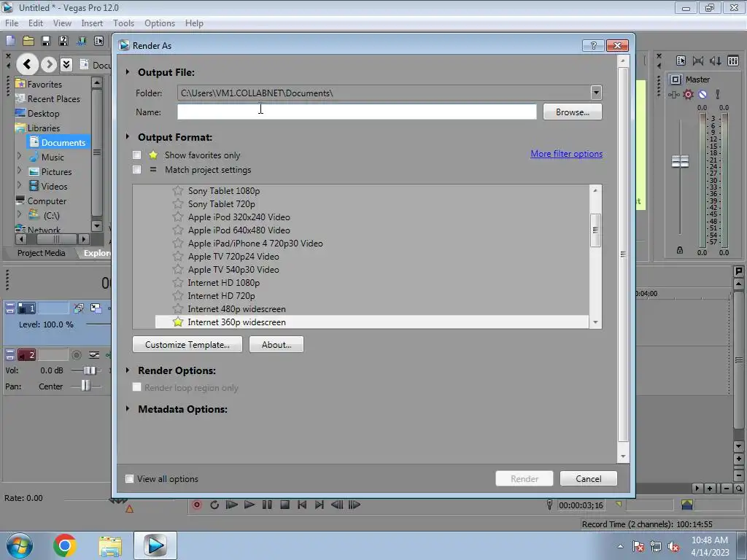The height and width of the screenshot is (560, 747).
Task: Open the Folder path dropdown
Action: pyautogui.click(x=596, y=93)
